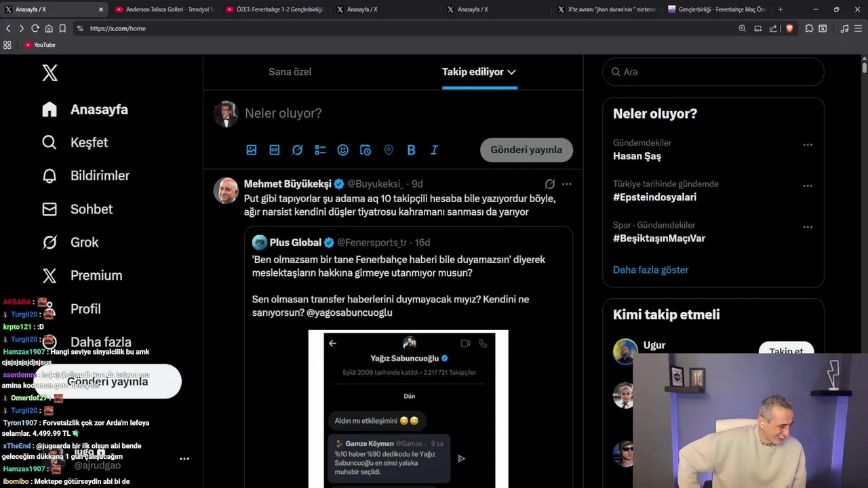Click the Gönderi yayınla post button
The image size is (868, 488).
tap(526, 150)
